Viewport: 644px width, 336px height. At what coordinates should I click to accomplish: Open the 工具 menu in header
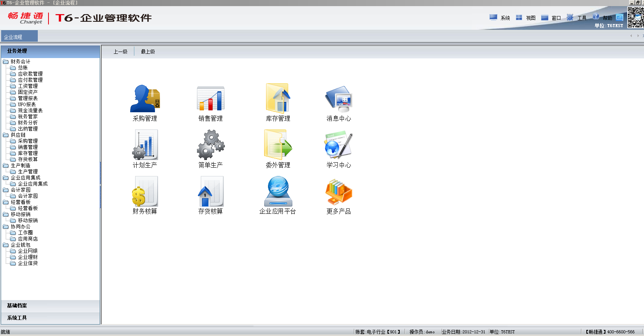point(576,18)
